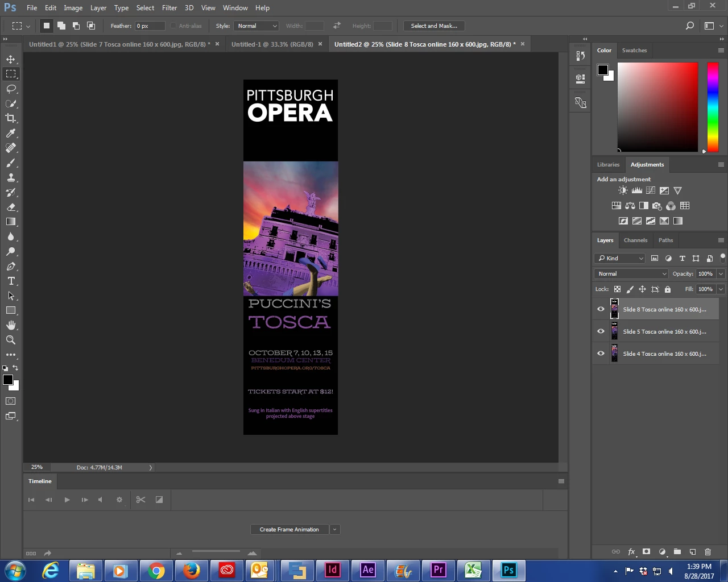Select the Quick Selection tool
Viewport: 728px width, 582px height.
coord(11,103)
